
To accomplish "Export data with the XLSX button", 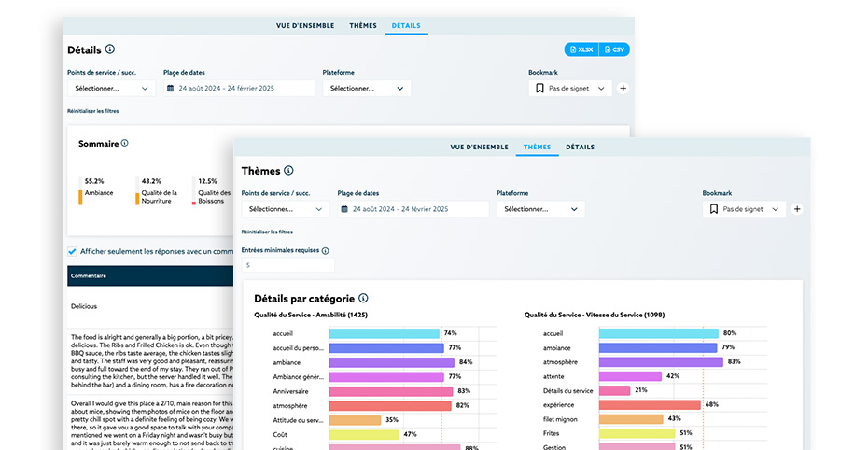I will tap(581, 49).
